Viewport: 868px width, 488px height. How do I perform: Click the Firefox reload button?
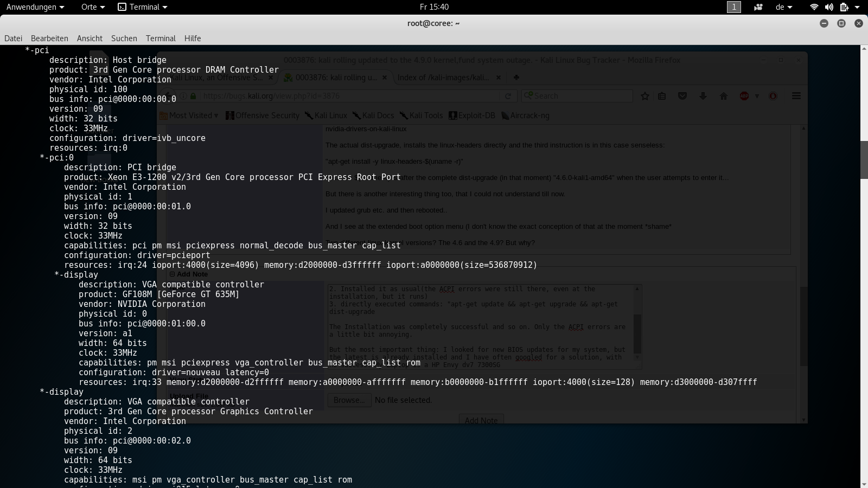508,96
